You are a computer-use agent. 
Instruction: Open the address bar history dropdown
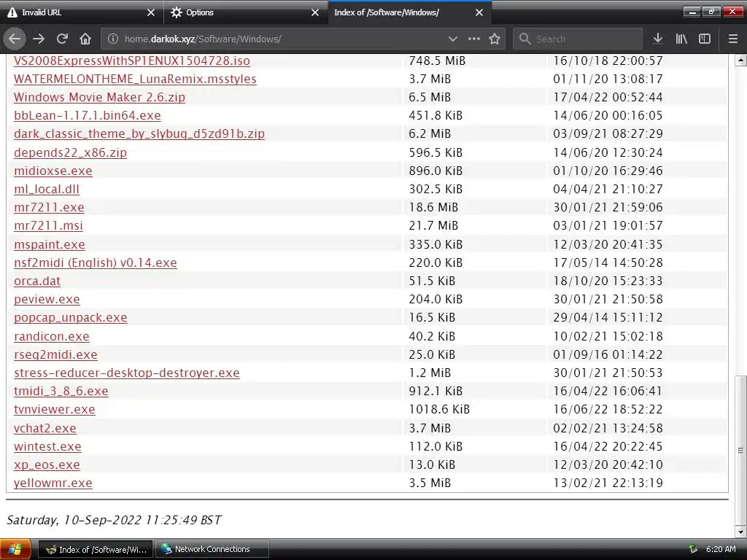pyautogui.click(x=452, y=39)
